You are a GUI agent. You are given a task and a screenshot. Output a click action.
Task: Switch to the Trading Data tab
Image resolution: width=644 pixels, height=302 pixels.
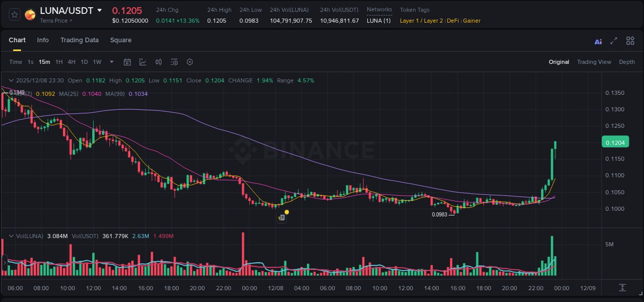point(79,40)
